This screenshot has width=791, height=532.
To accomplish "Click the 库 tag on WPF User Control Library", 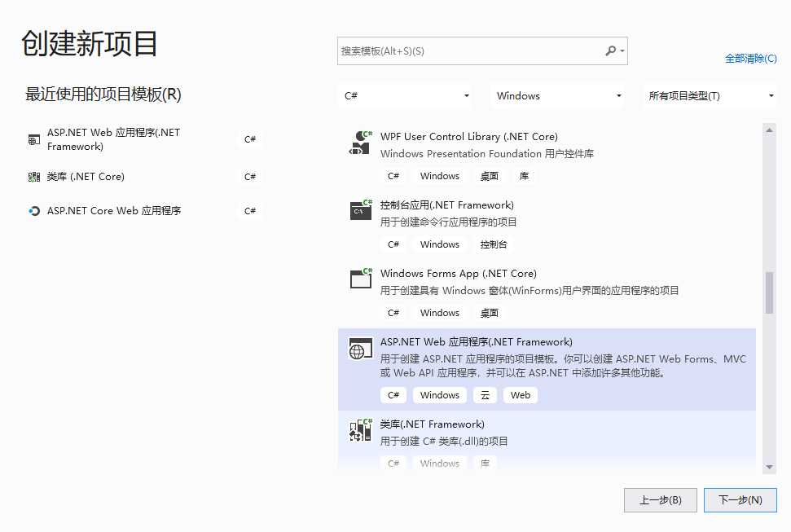I will pyautogui.click(x=524, y=176).
